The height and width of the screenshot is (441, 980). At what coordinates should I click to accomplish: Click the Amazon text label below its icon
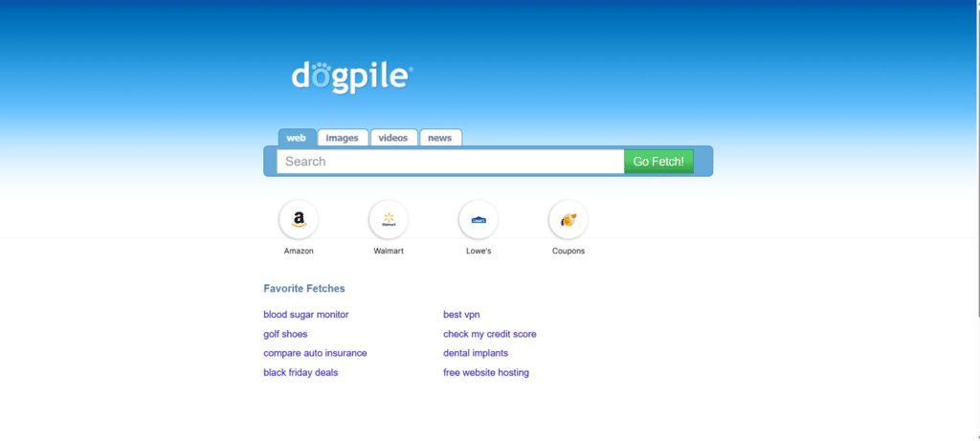(x=299, y=252)
